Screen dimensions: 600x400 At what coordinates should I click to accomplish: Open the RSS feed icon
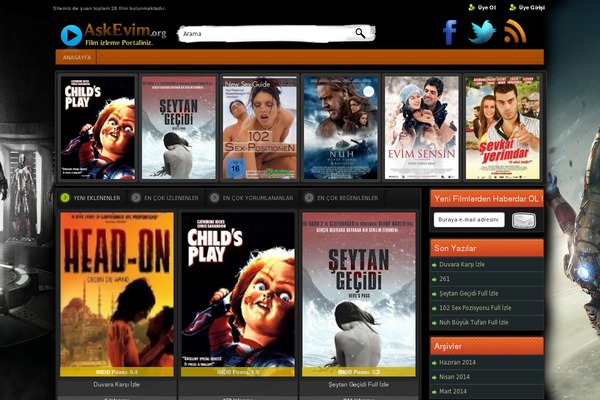click(x=515, y=31)
